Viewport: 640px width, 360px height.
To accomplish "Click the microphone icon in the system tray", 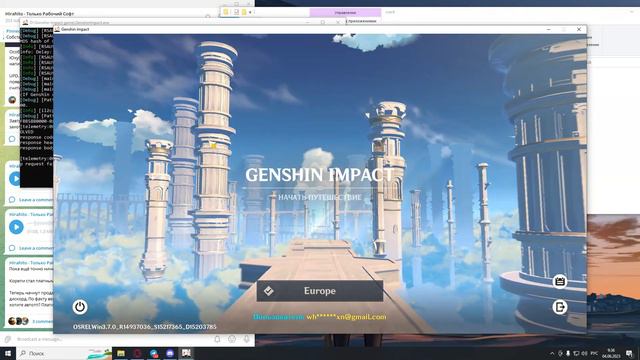I will (x=568, y=353).
